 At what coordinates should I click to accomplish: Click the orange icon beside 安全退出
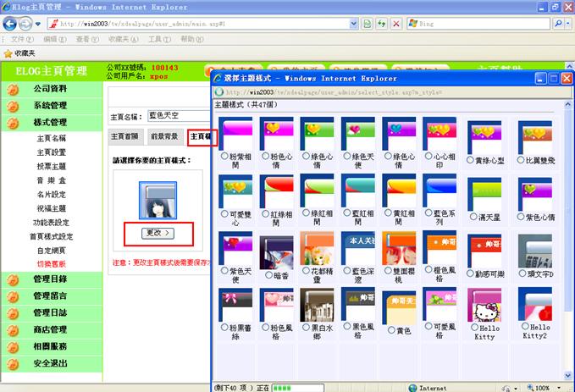[13, 363]
